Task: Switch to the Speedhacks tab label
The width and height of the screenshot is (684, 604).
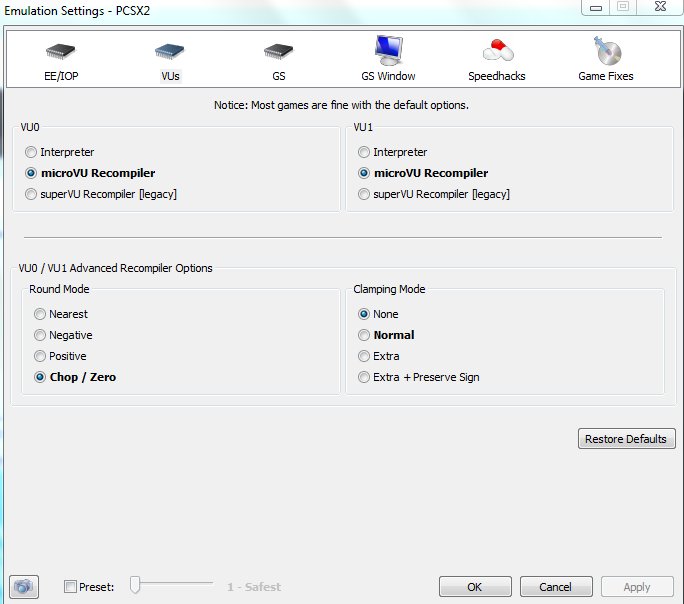Action: point(496,76)
